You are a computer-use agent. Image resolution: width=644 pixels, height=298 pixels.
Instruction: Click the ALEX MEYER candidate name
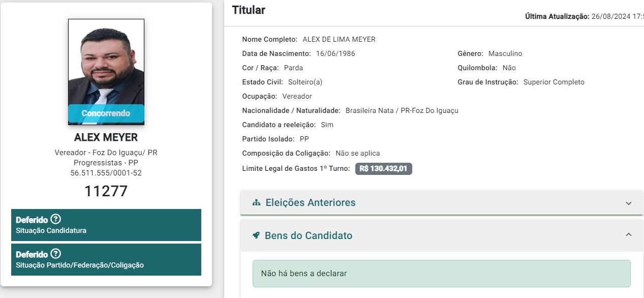tap(106, 137)
